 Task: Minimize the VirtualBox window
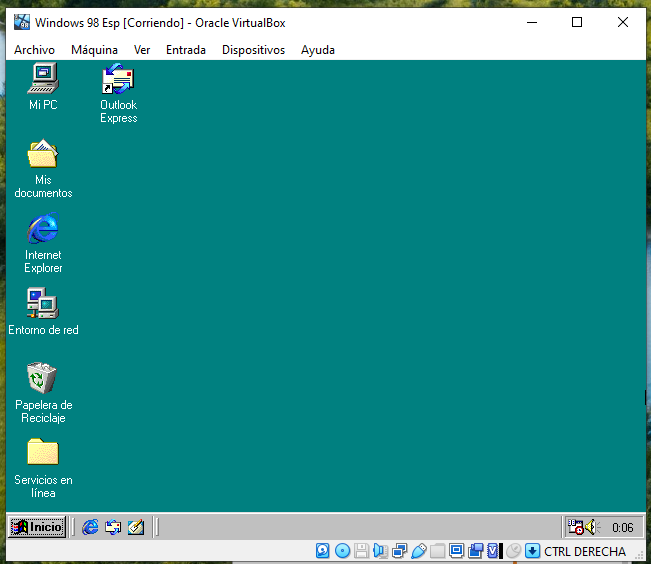click(532, 22)
